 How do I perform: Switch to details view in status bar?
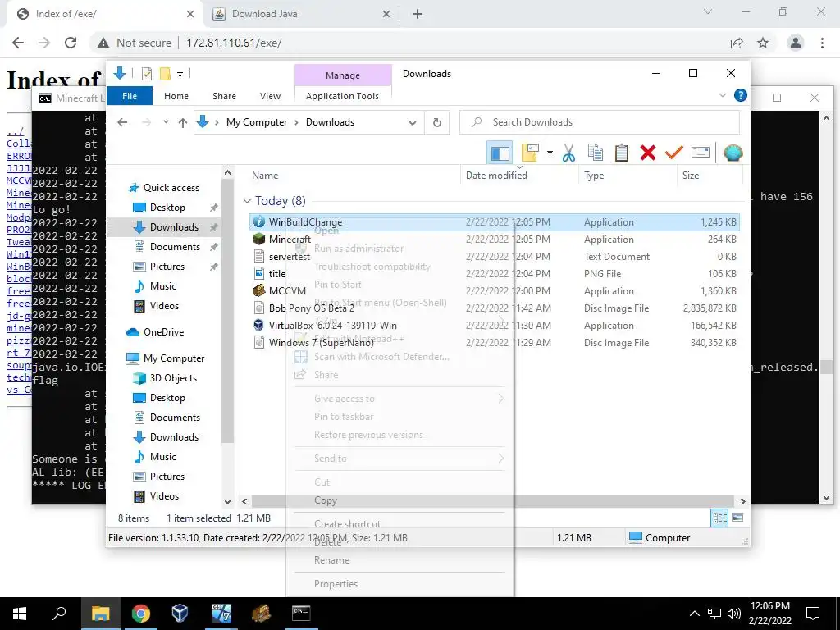click(719, 518)
